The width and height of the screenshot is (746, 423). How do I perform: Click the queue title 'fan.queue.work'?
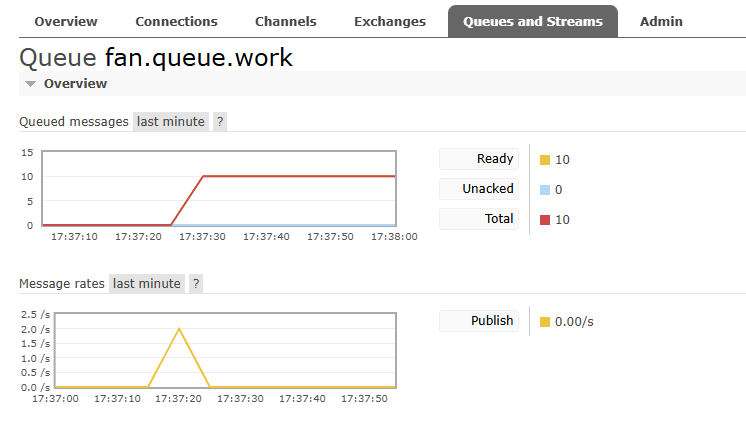tap(198, 58)
